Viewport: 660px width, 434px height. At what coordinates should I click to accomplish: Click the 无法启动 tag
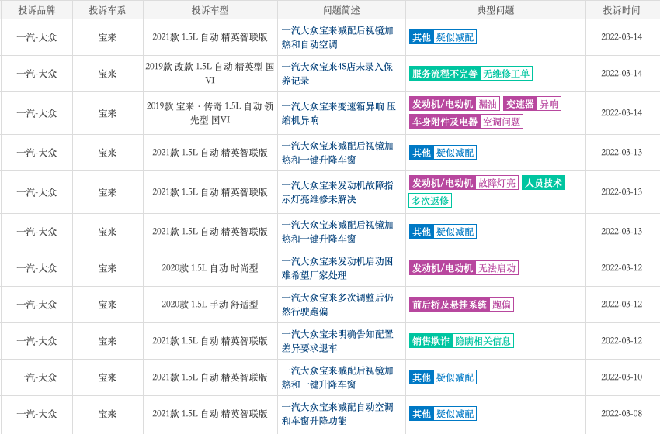(497, 268)
